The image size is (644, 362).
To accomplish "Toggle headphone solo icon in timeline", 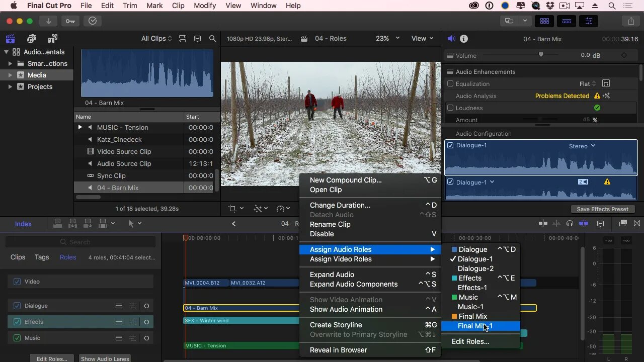I will pos(570,224).
